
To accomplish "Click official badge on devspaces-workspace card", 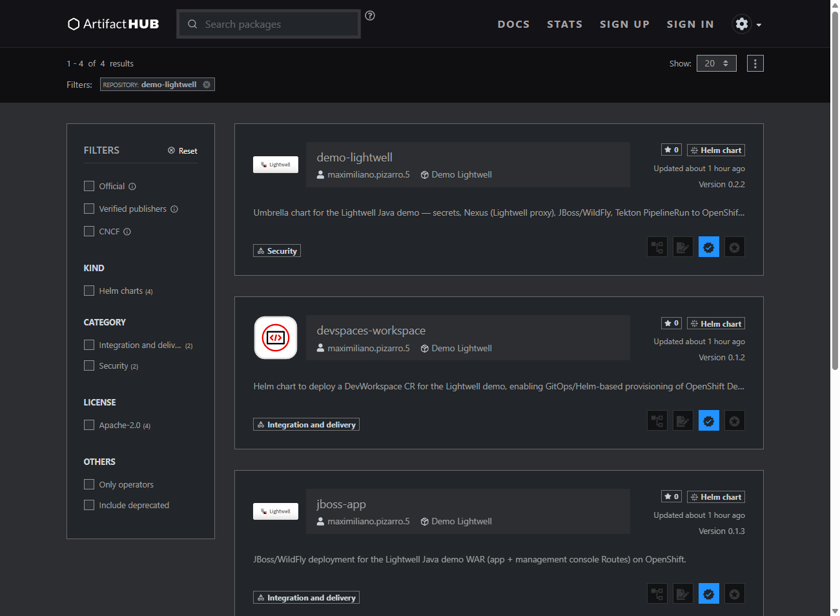I will [735, 421].
